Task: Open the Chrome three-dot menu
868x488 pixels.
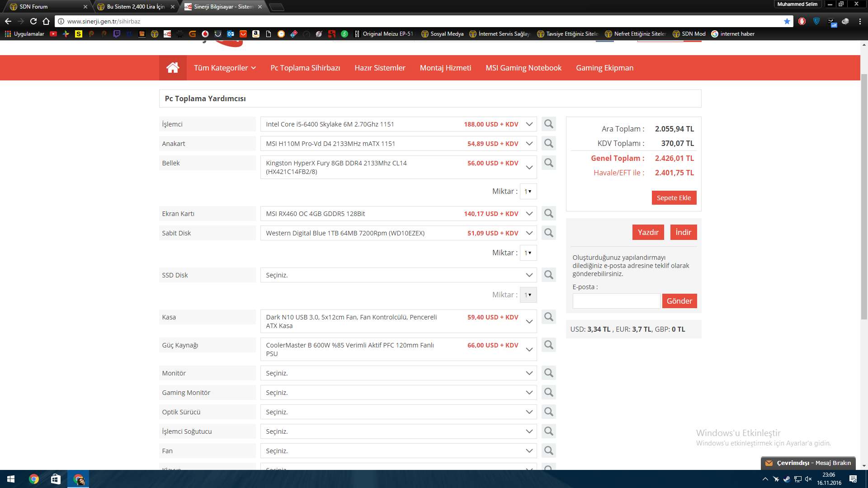Action: (860, 21)
